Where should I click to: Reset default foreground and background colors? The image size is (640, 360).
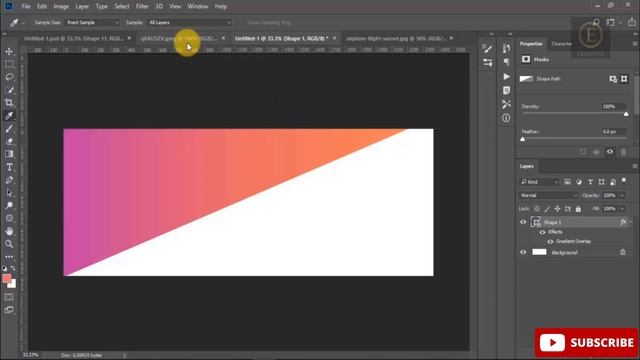click(x=4, y=269)
